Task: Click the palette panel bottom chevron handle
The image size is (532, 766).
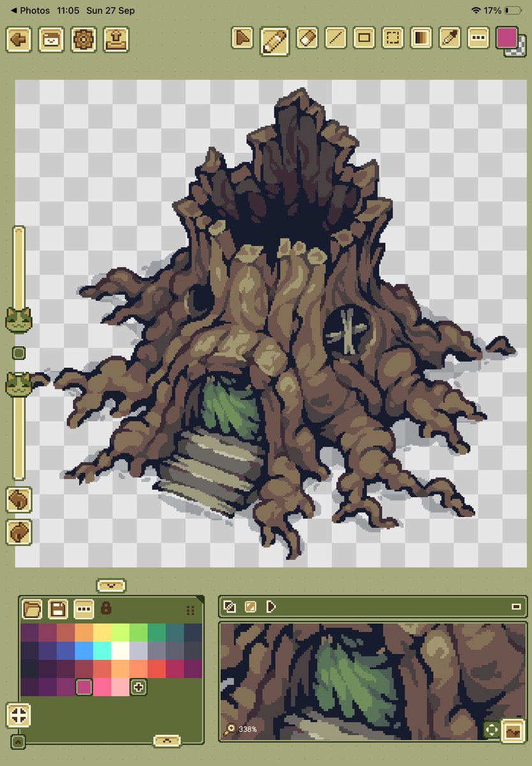Action: tap(167, 740)
